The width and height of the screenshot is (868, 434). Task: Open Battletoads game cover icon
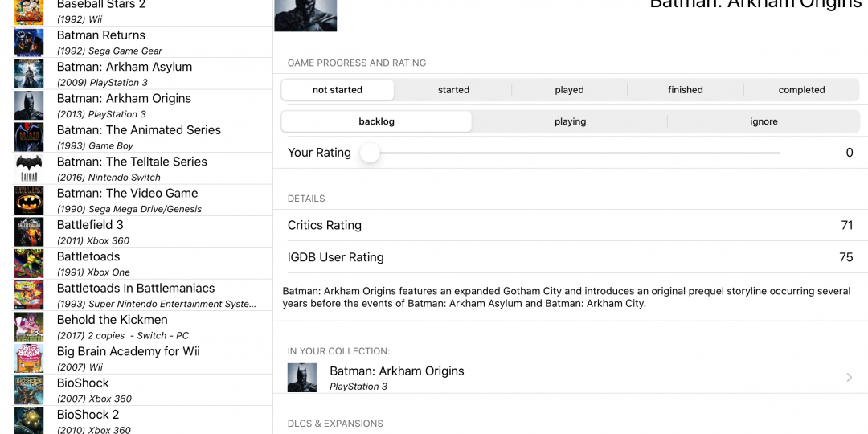29,264
